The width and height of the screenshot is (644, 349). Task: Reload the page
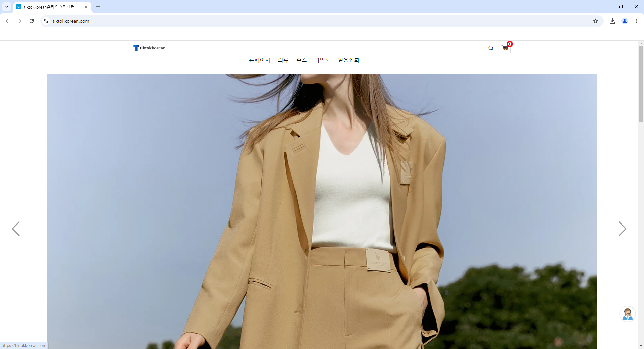(32, 21)
